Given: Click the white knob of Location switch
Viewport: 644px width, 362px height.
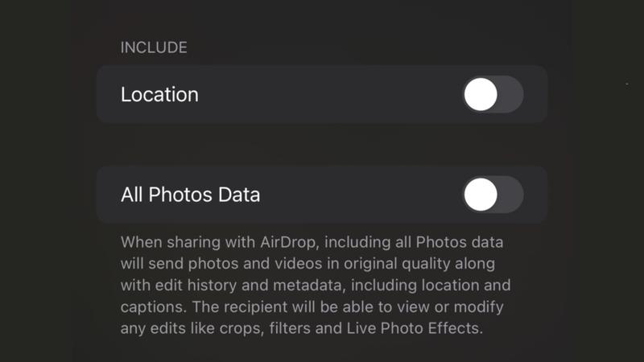Looking at the screenshot, I should click(x=481, y=95).
